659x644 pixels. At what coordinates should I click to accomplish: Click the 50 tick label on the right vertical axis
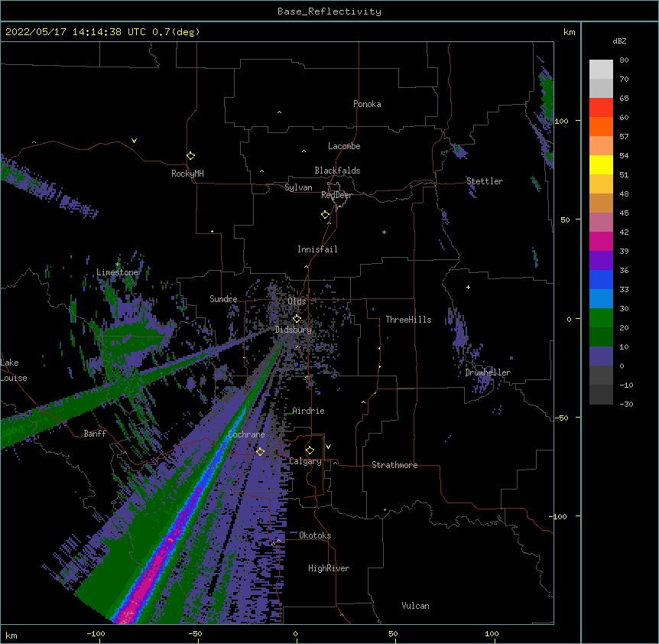click(565, 220)
